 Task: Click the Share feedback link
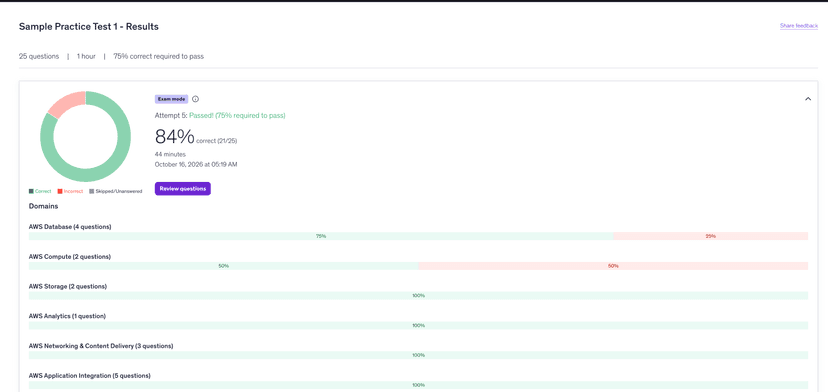tap(798, 25)
